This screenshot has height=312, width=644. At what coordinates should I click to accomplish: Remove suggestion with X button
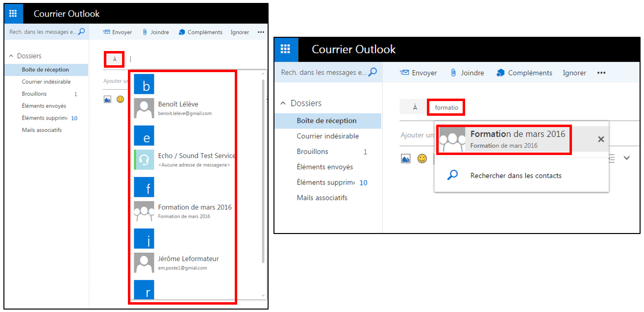(x=600, y=139)
